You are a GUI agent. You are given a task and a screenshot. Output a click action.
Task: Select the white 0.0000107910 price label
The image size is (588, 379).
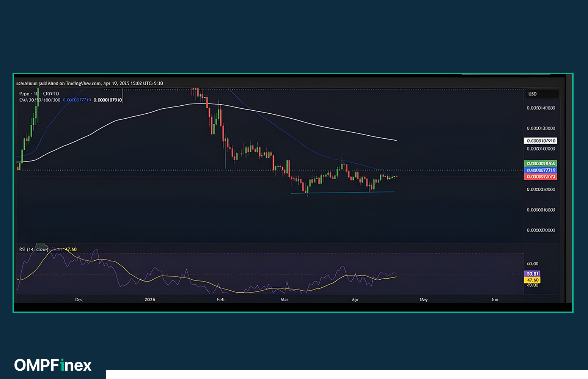coord(541,141)
